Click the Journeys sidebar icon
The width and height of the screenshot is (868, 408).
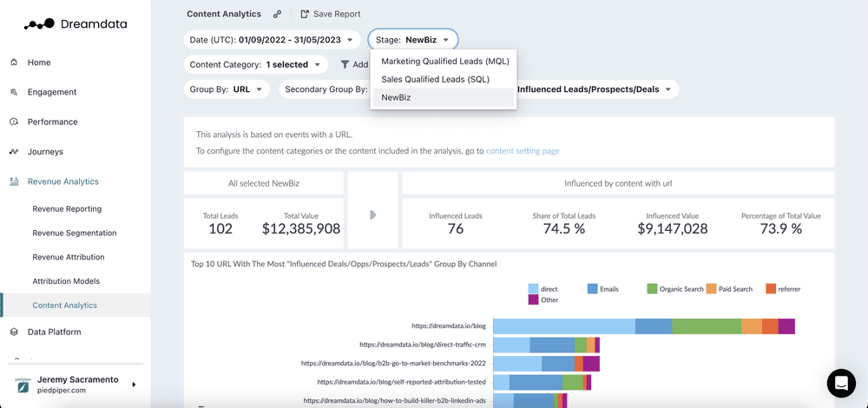15,152
